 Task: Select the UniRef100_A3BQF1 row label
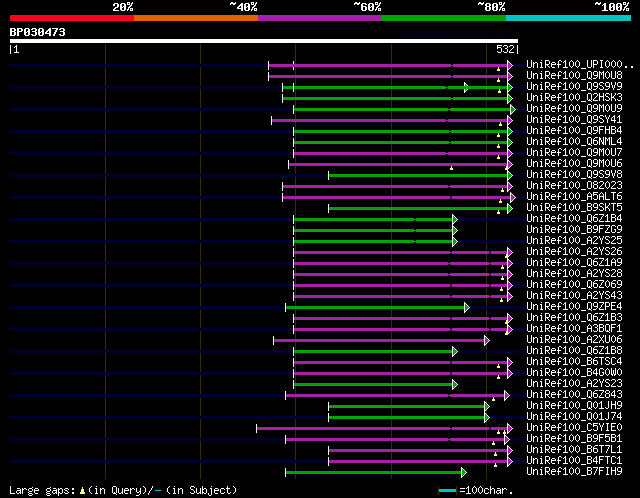pyautogui.click(x=574, y=329)
